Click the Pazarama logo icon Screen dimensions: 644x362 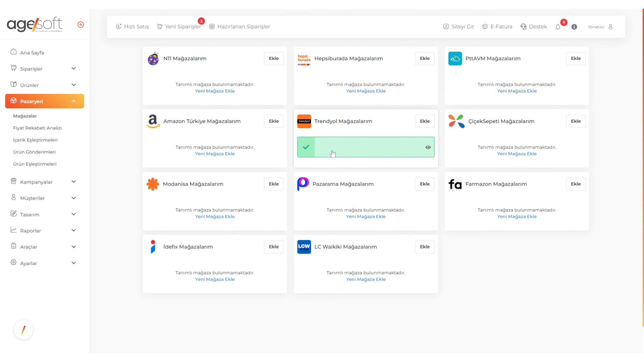click(x=303, y=184)
